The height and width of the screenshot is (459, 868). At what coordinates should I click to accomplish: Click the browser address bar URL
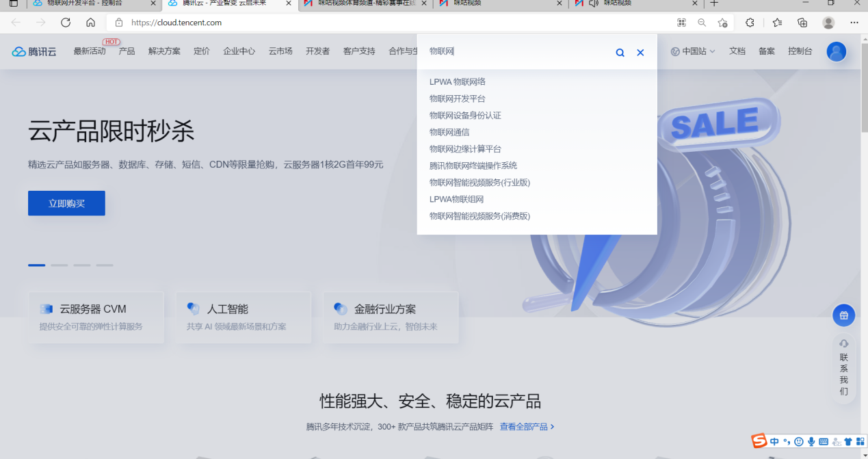(x=176, y=23)
